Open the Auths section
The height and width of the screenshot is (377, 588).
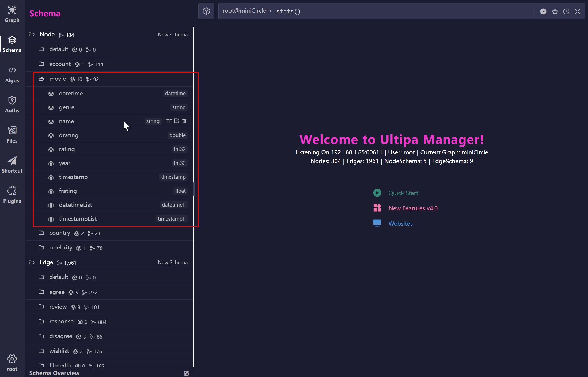point(12,105)
